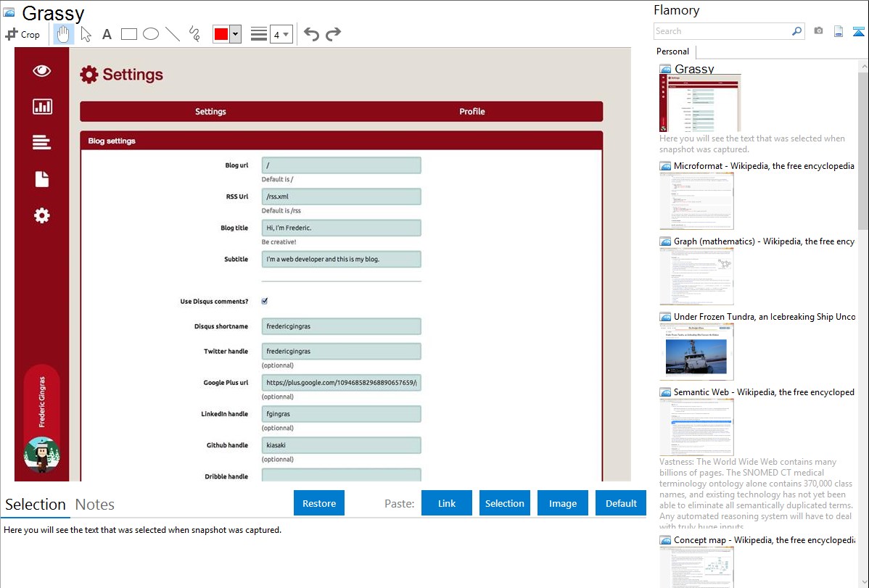Undo the last annotation
The height and width of the screenshot is (588, 869).
[311, 34]
